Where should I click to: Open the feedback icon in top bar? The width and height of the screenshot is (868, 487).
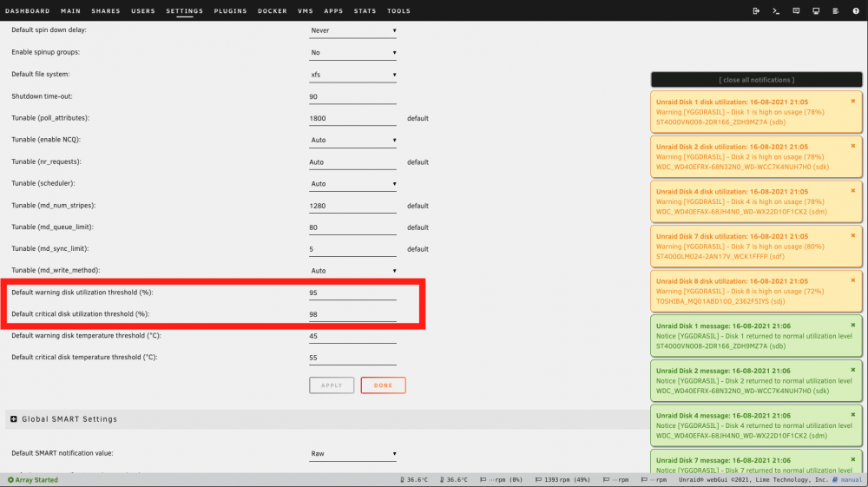[x=796, y=11]
